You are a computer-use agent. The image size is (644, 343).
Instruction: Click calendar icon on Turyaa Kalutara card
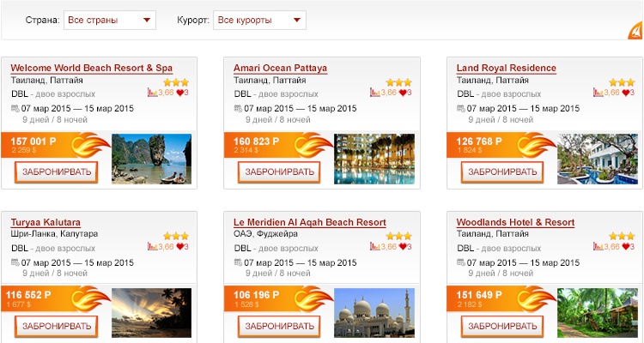click(15, 262)
